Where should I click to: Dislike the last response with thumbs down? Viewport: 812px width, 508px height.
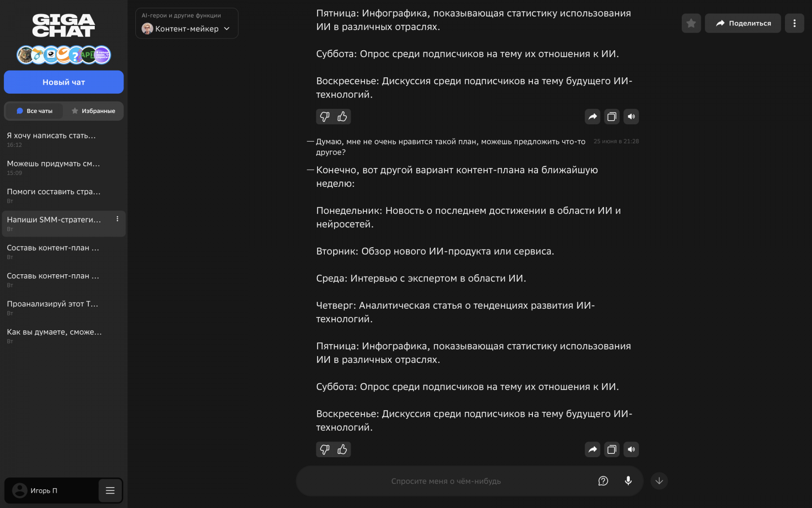325,450
